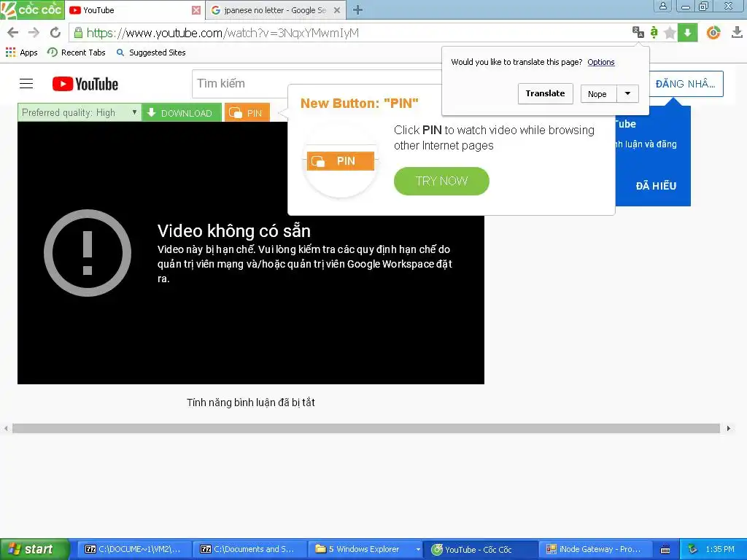Open the downloads tray icon
The width and height of the screenshot is (747, 560).
point(737,32)
